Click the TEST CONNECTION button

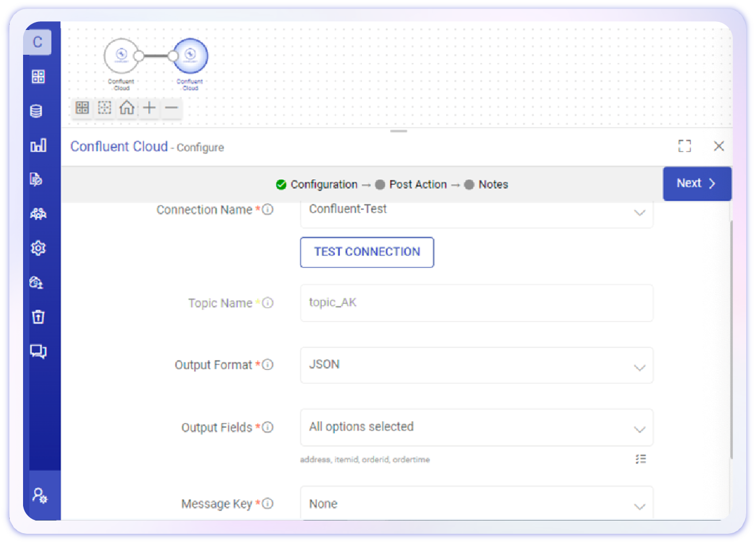[367, 252]
